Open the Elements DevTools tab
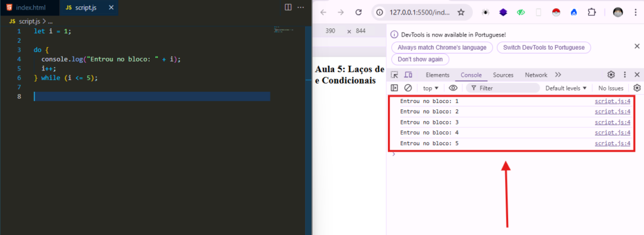 [x=438, y=75]
